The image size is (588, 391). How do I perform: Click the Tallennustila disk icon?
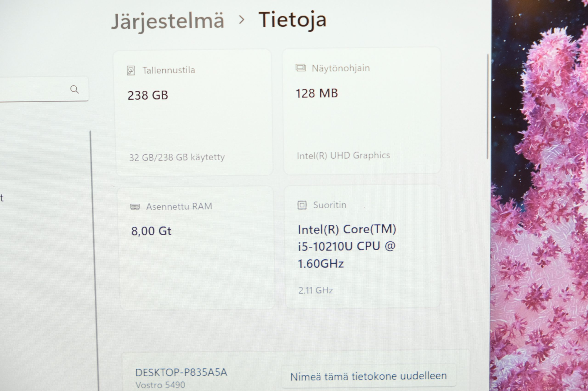(131, 70)
